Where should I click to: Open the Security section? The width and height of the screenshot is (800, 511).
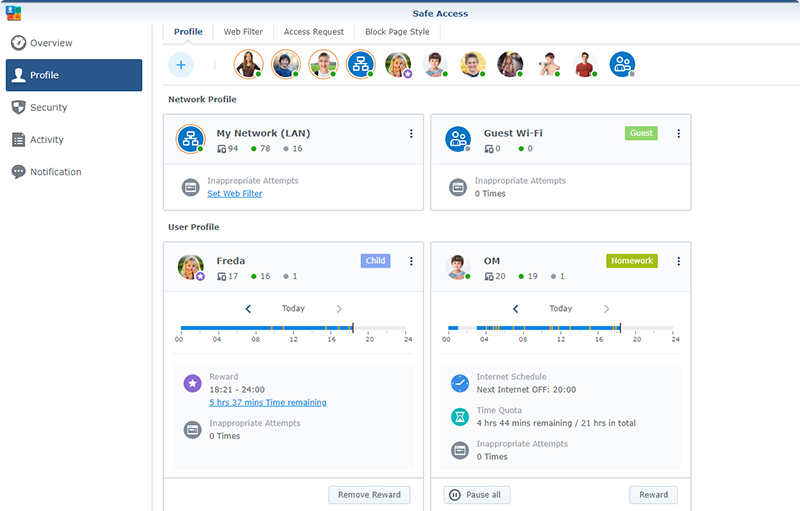[x=48, y=107]
